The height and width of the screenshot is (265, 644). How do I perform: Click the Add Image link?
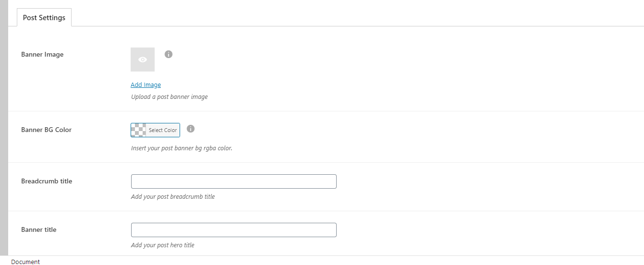point(146,85)
